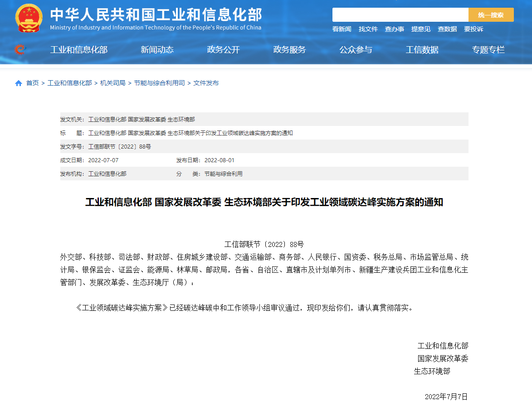Open the 查数据 quick link

[x=447, y=29]
